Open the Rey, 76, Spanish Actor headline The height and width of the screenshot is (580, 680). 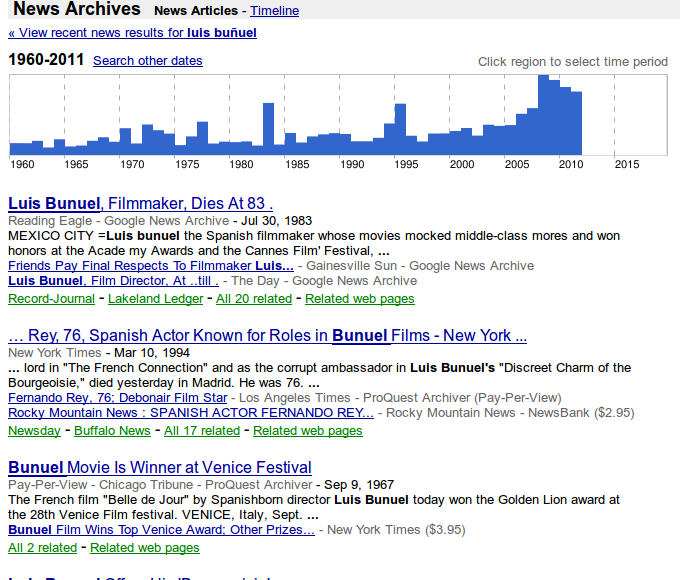tap(267, 335)
